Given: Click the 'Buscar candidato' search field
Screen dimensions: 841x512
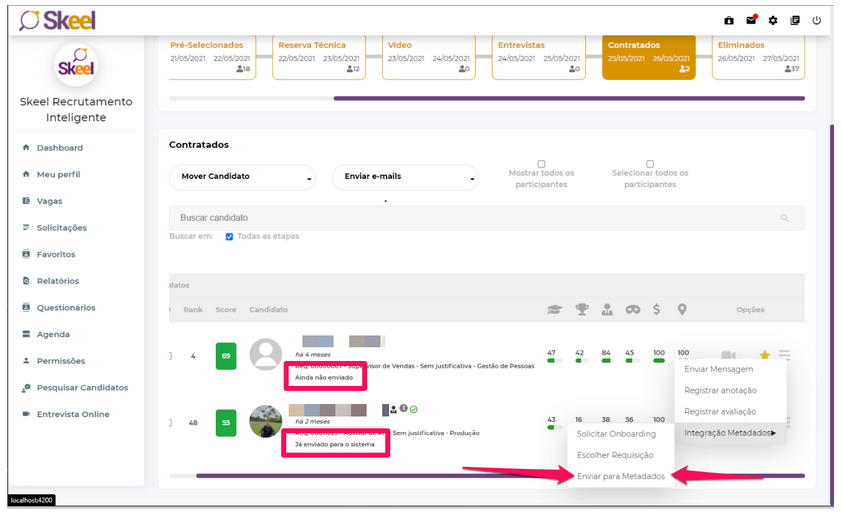Looking at the screenshot, I should click(x=470, y=218).
